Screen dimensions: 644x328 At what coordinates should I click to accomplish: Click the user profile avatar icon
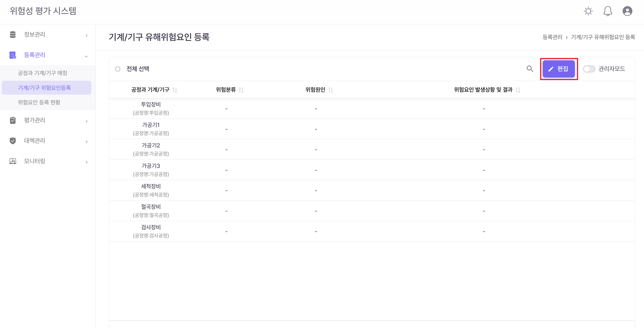click(x=627, y=11)
